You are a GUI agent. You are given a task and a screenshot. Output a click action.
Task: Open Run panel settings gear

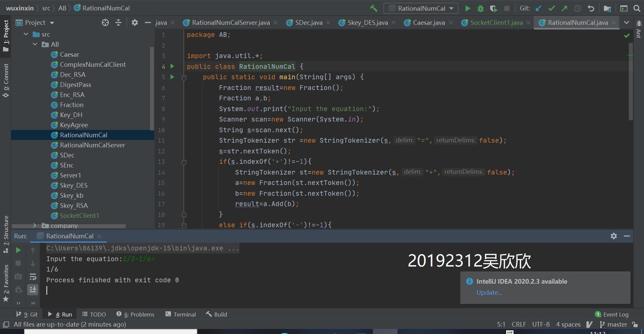point(614,236)
